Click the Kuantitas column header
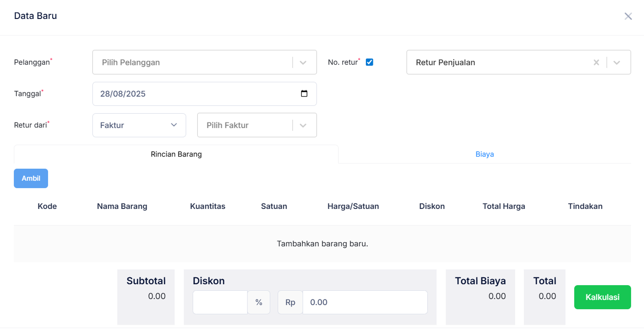Image resolution: width=644 pixels, height=330 pixels. [x=207, y=207]
